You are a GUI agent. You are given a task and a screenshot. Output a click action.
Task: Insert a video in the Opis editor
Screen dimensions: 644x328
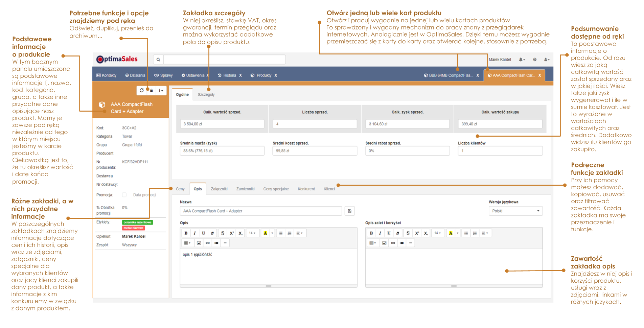point(216,243)
